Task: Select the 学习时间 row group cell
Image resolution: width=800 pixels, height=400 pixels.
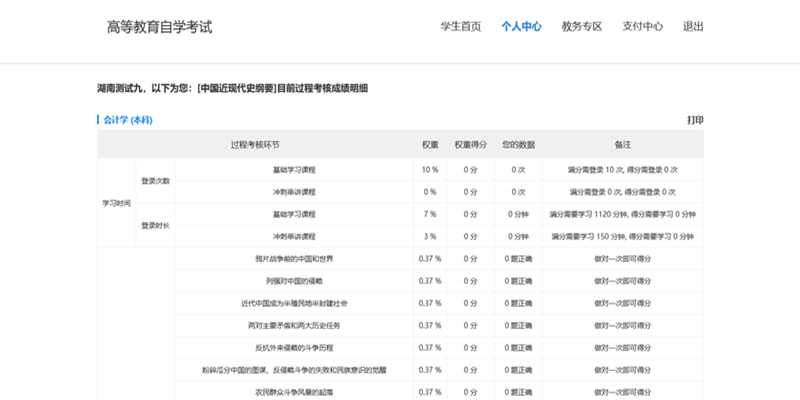Action: pos(116,203)
